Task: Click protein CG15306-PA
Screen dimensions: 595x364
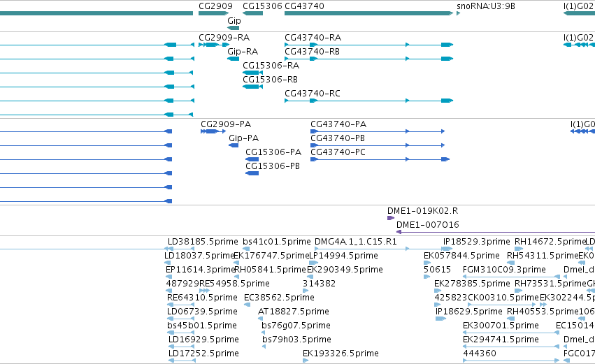Action: pos(273,152)
